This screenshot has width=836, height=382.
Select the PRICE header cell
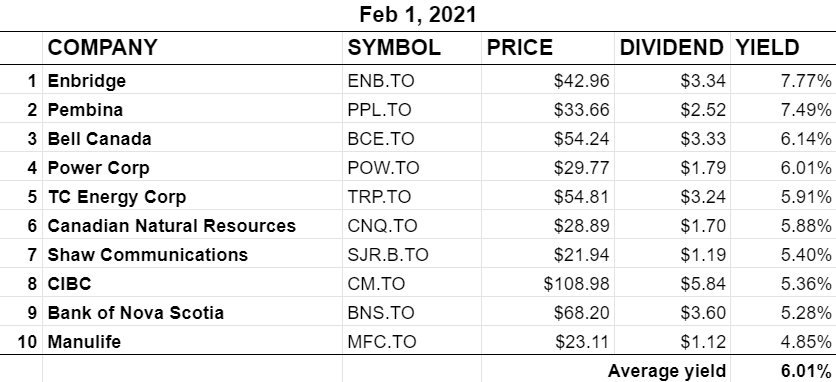coord(548,48)
